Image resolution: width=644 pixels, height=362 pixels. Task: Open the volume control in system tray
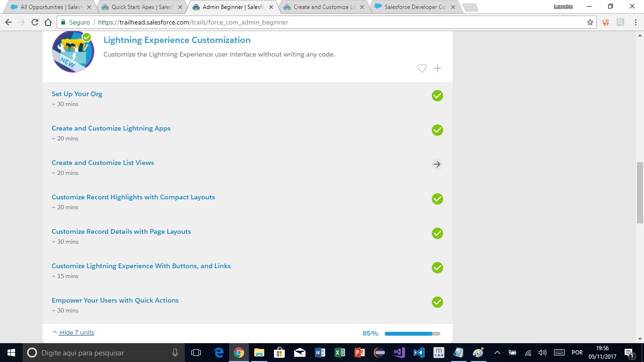coord(543,353)
